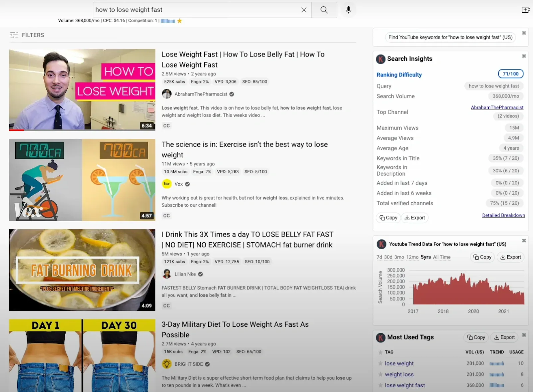Select the '30d' trend time range
Image resolution: width=533 pixels, height=392 pixels.
tap(388, 257)
